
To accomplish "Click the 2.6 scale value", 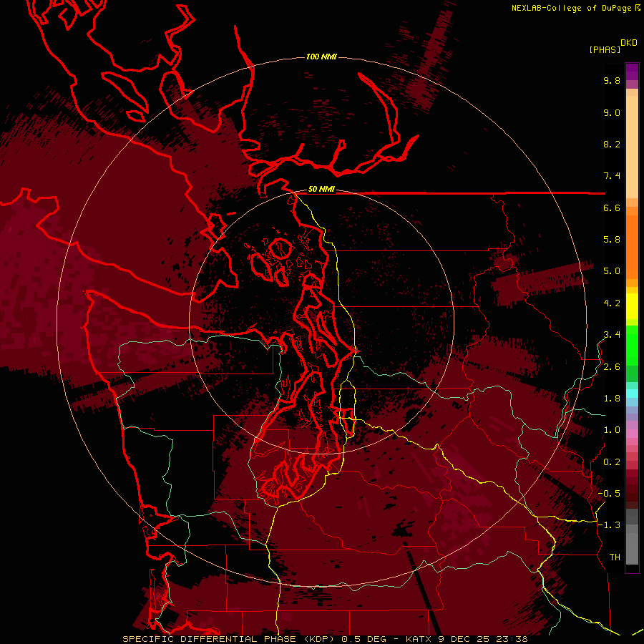I will 612,367.
